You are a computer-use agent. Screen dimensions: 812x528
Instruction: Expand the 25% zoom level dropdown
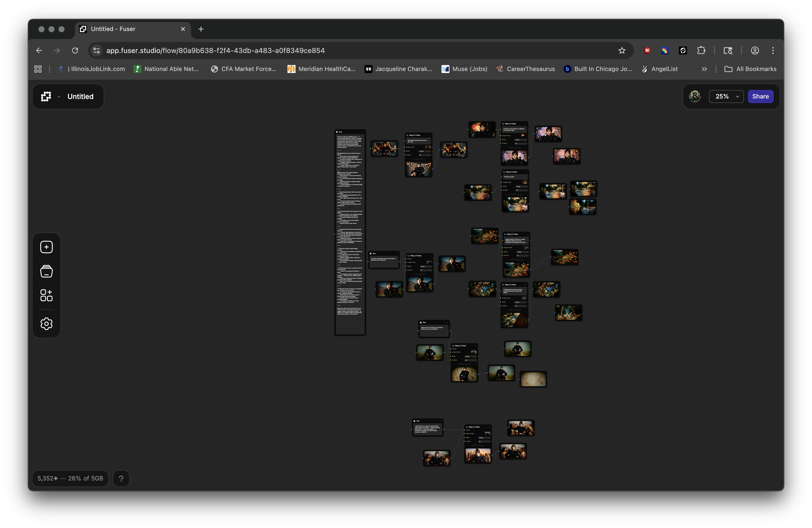click(x=726, y=96)
